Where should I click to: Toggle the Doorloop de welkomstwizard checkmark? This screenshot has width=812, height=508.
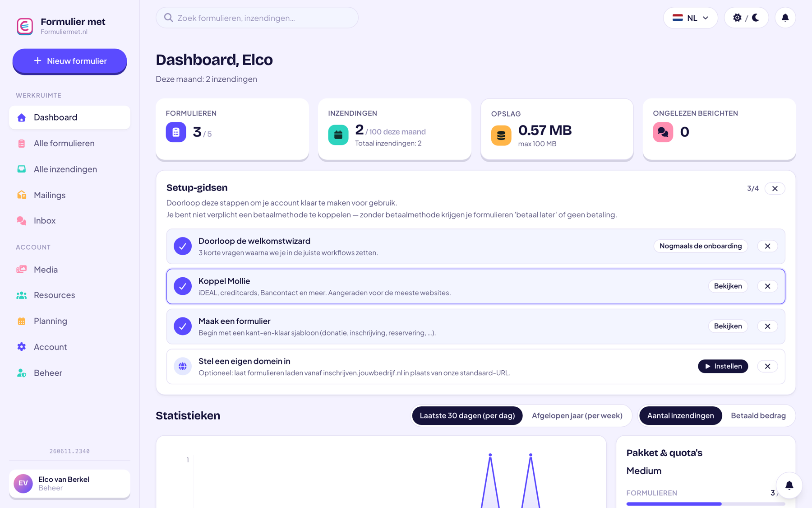pyautogui.click(x=183, y=246)
